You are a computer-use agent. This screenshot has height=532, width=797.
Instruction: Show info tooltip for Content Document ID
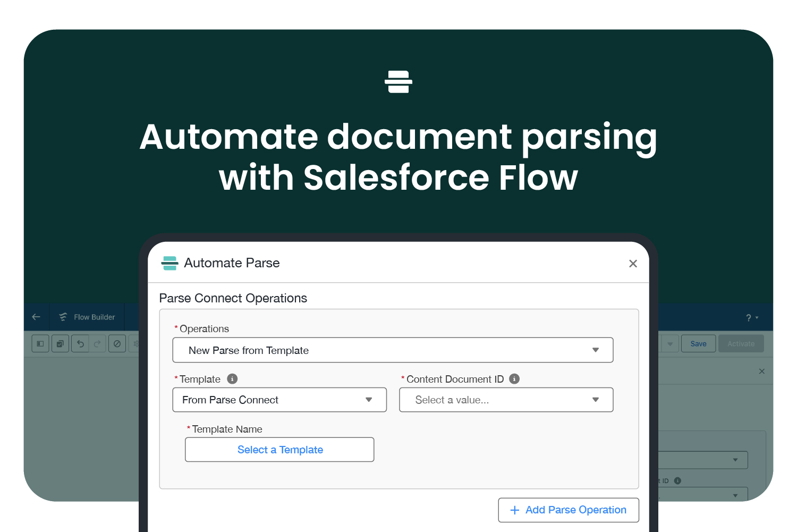point(514,379)
